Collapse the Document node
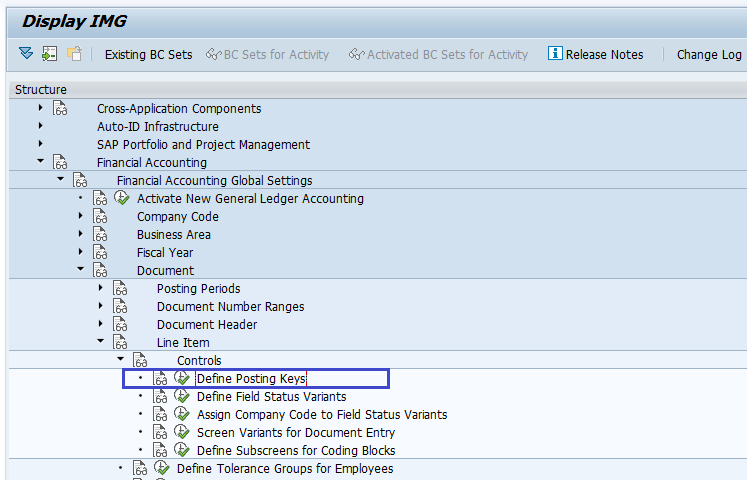Viewport: 747px width, 480px height. point(81,270)
